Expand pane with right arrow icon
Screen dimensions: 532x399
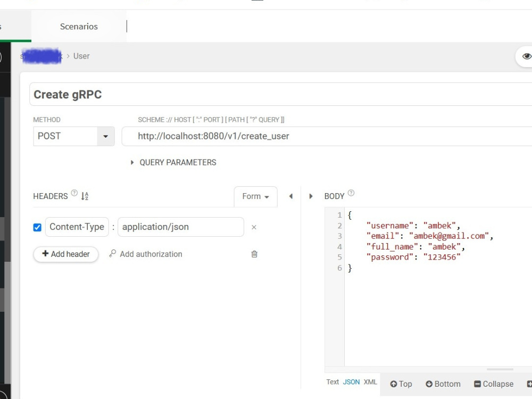coord(311,196)
